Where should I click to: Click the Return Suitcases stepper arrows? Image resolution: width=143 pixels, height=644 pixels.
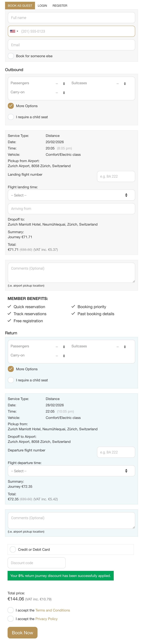(x=125, y=347)
